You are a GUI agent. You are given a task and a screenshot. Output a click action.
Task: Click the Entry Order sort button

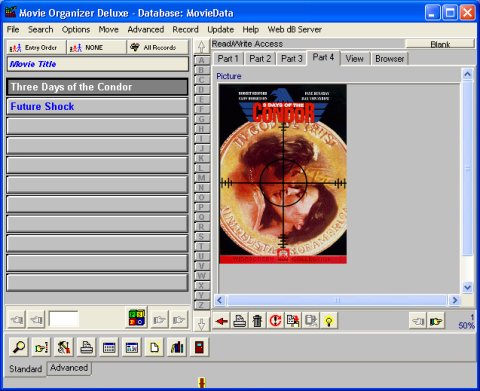click(x=36, y=47)
